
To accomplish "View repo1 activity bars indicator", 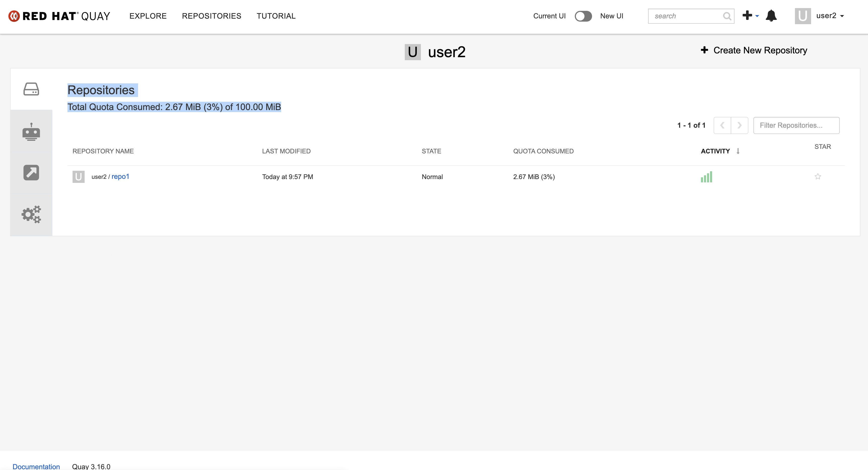I will 706,177.
